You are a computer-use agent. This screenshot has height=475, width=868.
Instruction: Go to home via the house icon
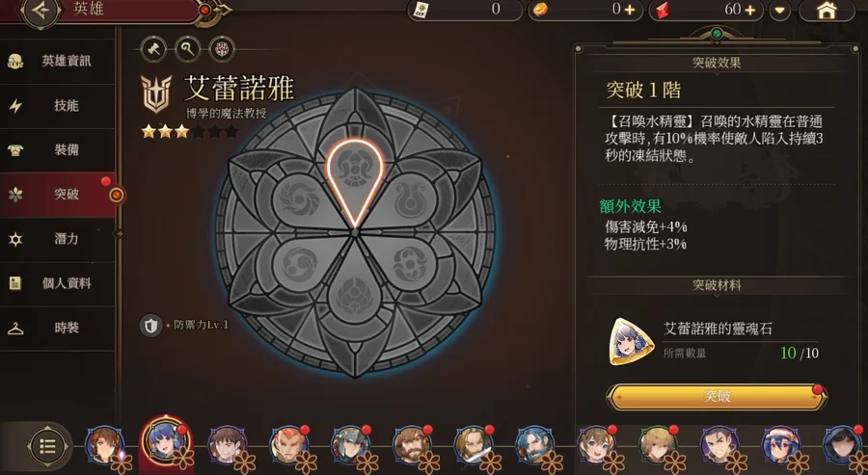827,11
